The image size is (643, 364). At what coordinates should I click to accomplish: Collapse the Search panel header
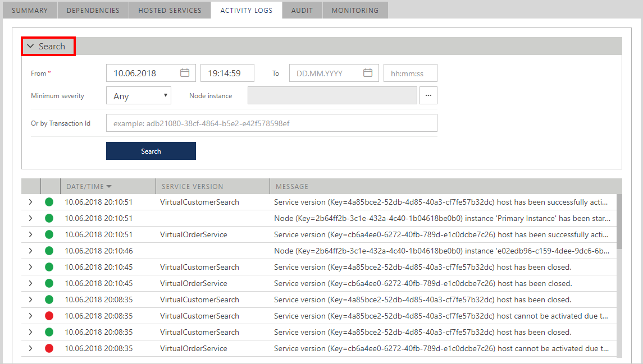point(48,47)
